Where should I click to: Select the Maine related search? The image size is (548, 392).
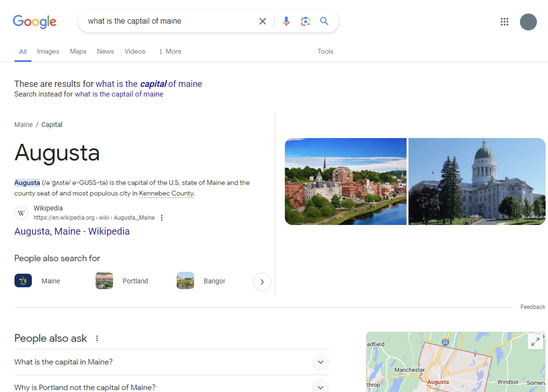[x=51, y=281]
